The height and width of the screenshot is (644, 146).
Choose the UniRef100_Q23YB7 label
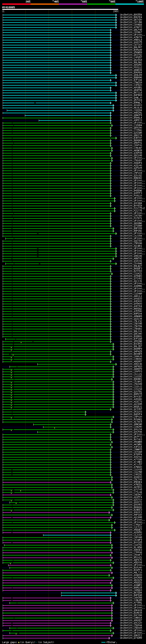(x=131, y=409)
